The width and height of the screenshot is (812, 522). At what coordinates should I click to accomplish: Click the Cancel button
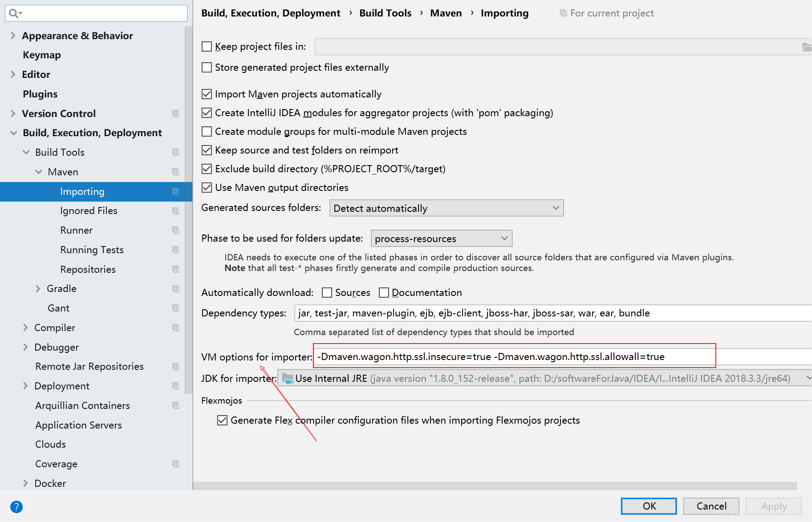(711, 506)
